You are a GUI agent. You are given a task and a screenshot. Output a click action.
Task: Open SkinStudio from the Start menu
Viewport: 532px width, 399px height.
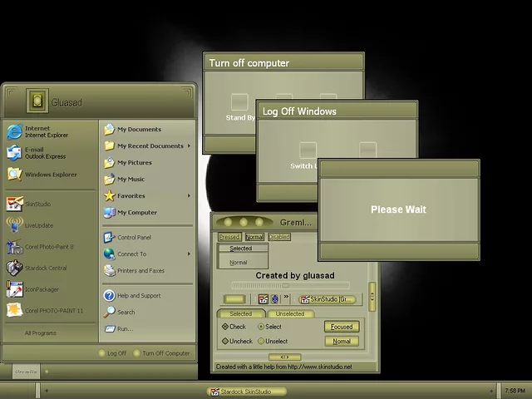(38, 204)
